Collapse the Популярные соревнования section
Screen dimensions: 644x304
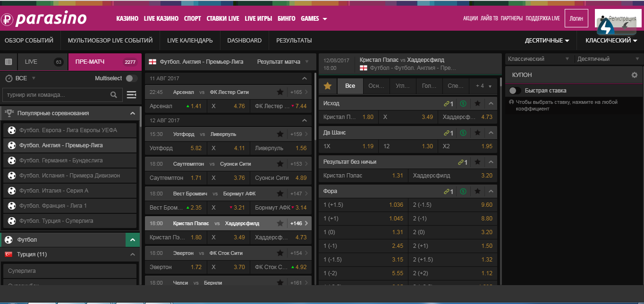pyautogui.click(x=132, y=113)
